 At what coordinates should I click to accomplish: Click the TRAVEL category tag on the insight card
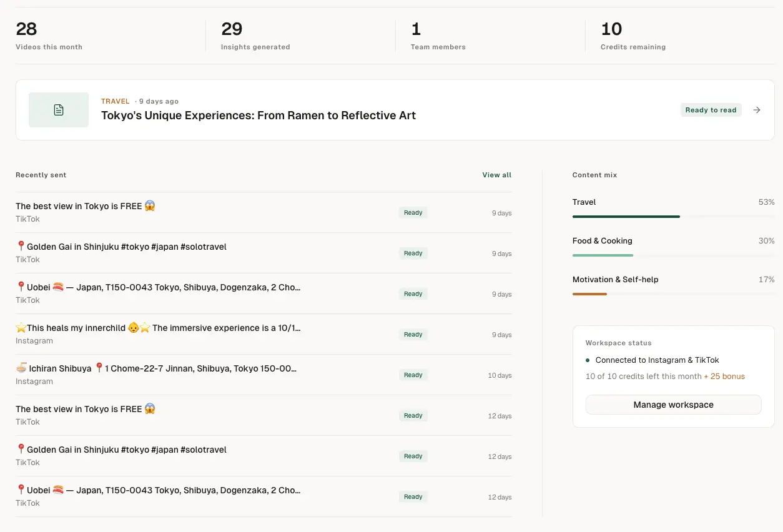(116, 101)
